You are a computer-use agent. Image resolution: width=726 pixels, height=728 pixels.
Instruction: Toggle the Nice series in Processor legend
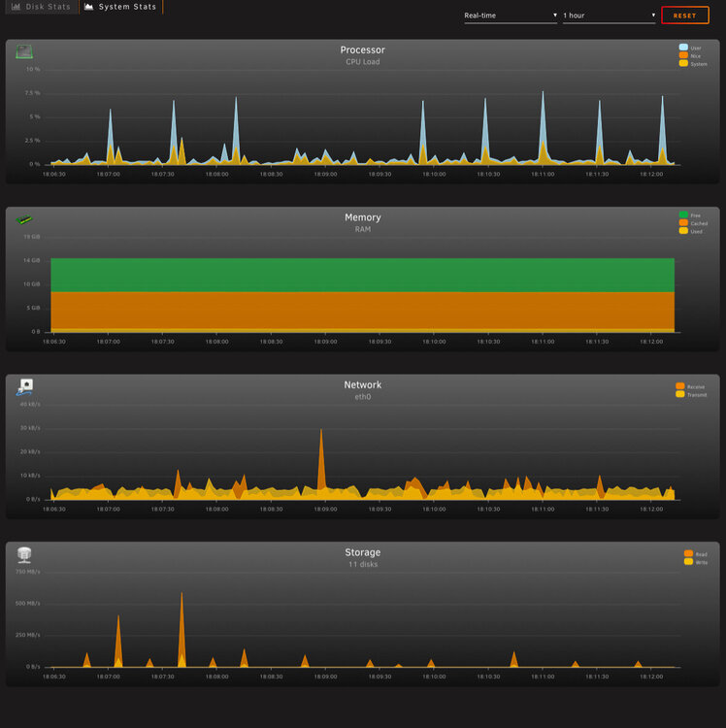click(x=690, y=55)
